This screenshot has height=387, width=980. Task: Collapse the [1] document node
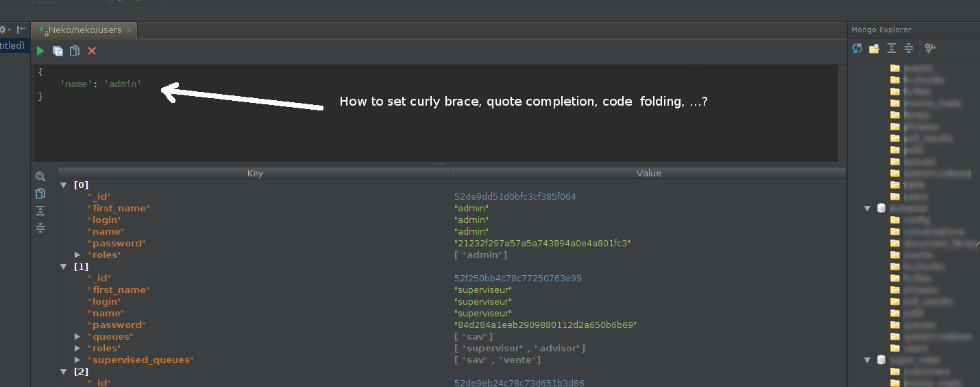point(64,266)
